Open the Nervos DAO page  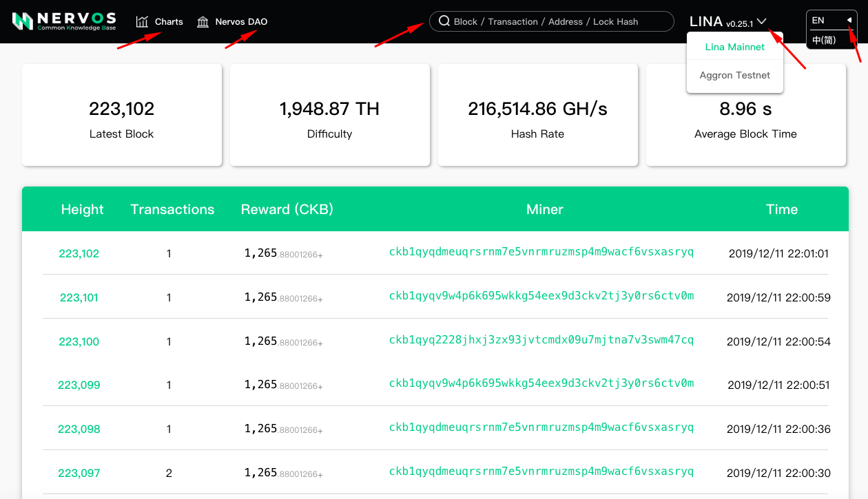(241, 22)
